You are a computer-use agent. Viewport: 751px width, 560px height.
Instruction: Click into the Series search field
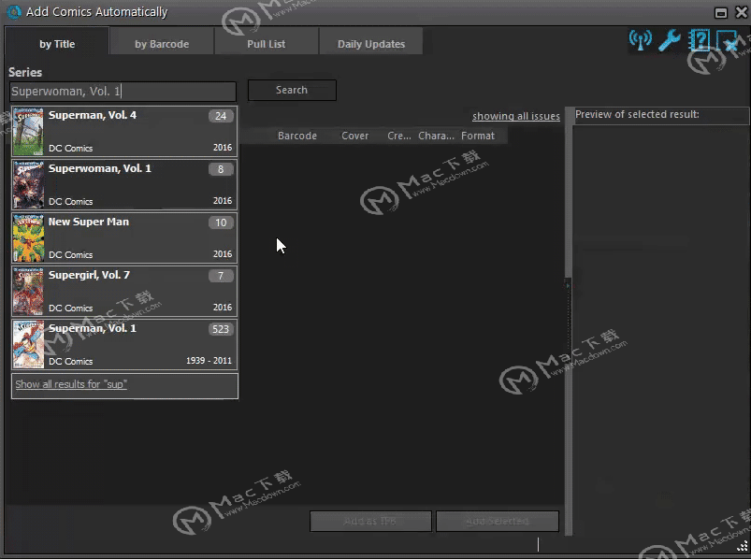click(x=123, y=92)
